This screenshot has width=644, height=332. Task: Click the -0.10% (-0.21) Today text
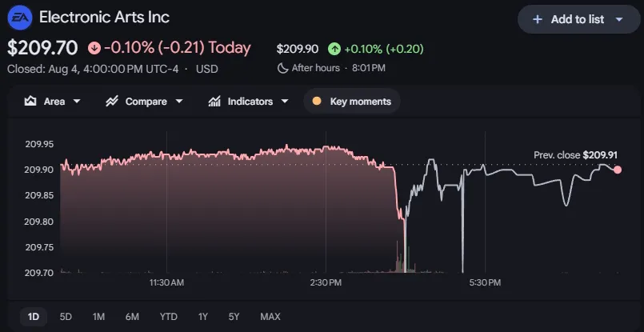[x=178, y=48]
